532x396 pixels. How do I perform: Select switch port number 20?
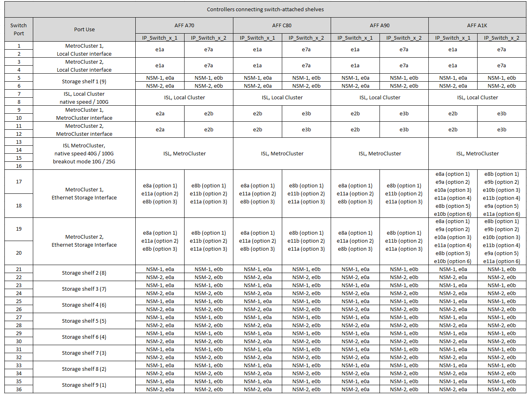coord(19,253)
